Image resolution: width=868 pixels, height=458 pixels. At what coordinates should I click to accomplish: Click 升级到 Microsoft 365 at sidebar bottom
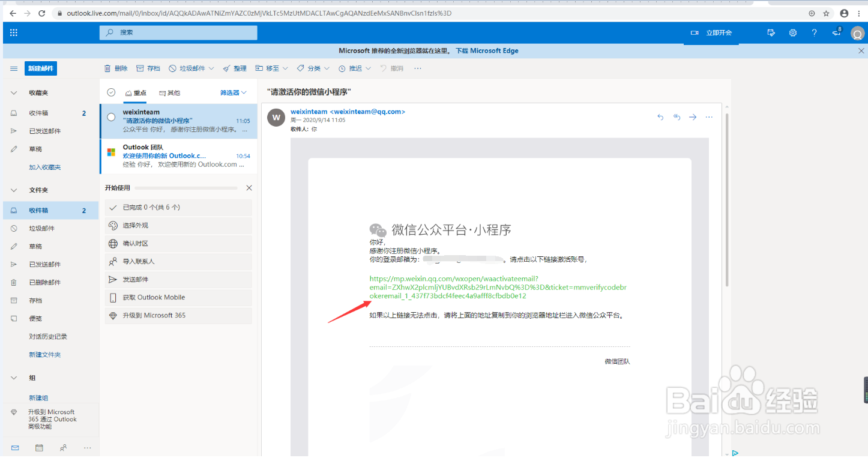tap(51, 419)
